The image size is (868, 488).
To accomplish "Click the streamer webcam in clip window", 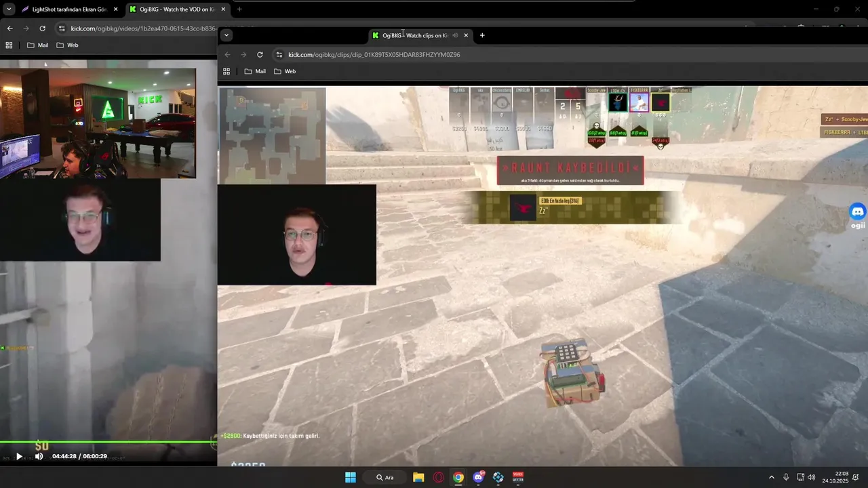I will click(x=297, y=235).
